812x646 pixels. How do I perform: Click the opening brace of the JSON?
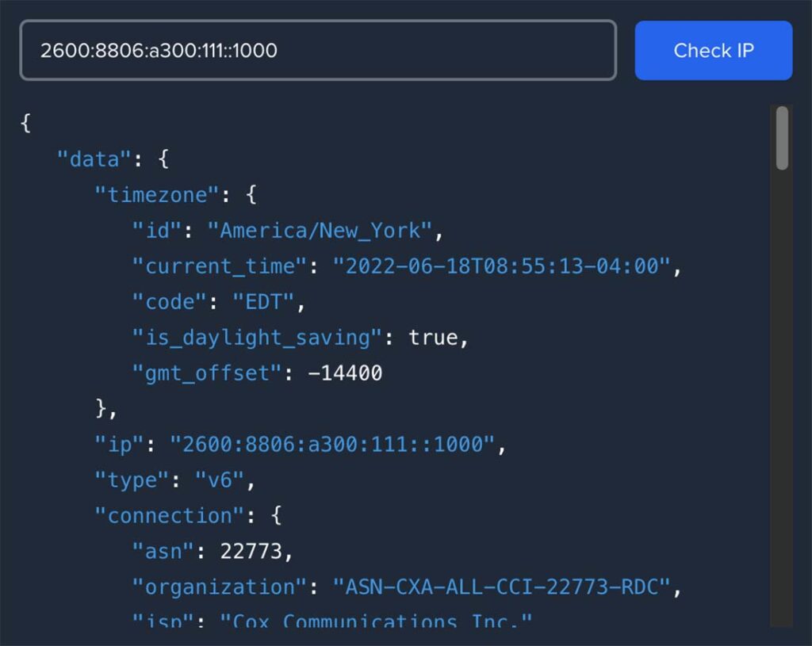coord(24,123)
